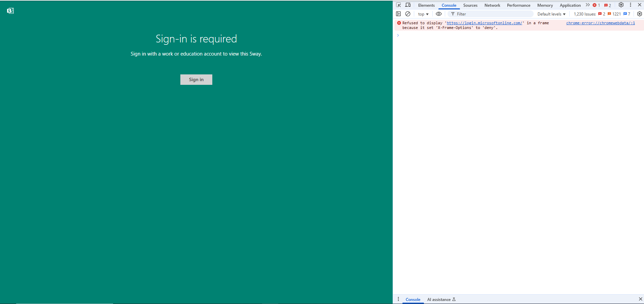Open the drawer three-dot menu
The width and height of the screenshot is (644, 304).
[398, 299]
